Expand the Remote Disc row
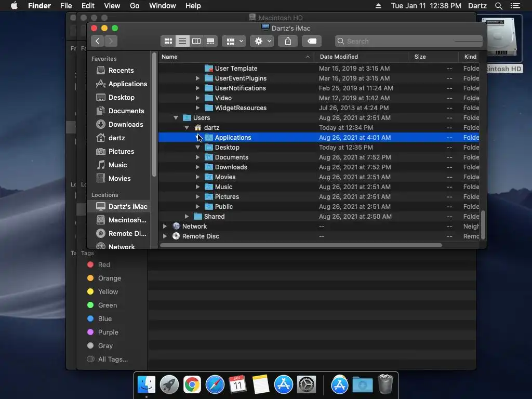This screenshot has height=399, width=532. click(165, 236)
